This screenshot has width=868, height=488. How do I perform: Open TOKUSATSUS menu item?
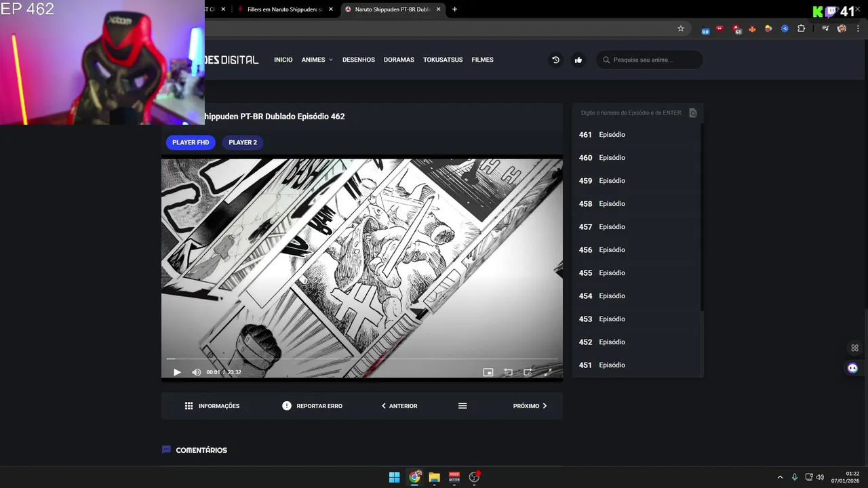[x=443, y=60]
